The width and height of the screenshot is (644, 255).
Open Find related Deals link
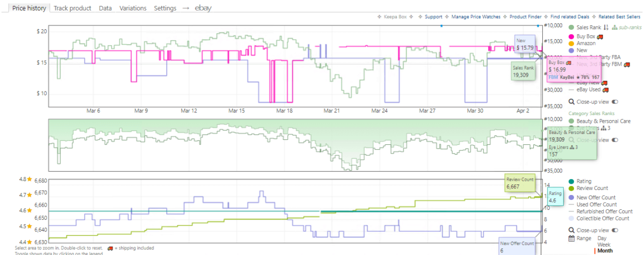571,17
